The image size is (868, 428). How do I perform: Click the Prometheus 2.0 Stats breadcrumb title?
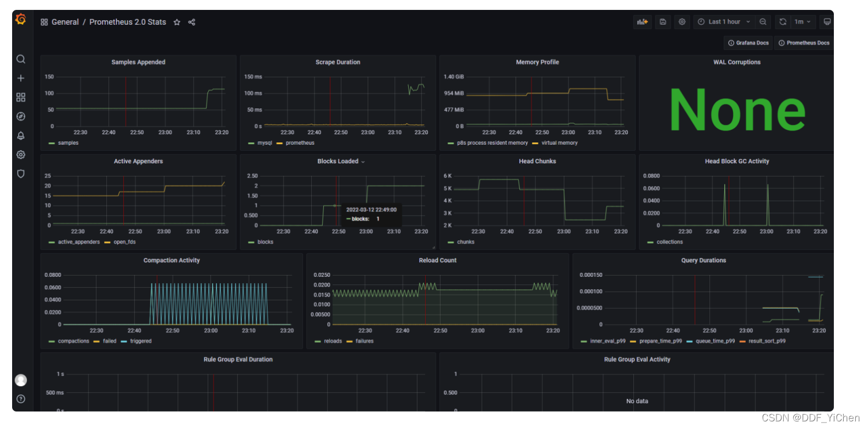(128, 22)
